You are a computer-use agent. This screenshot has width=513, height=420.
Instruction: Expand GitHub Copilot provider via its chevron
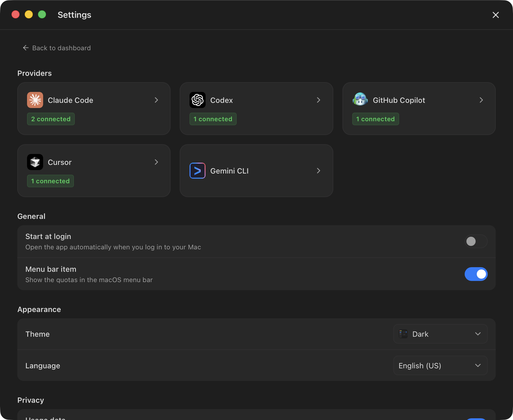coord(481,100)
